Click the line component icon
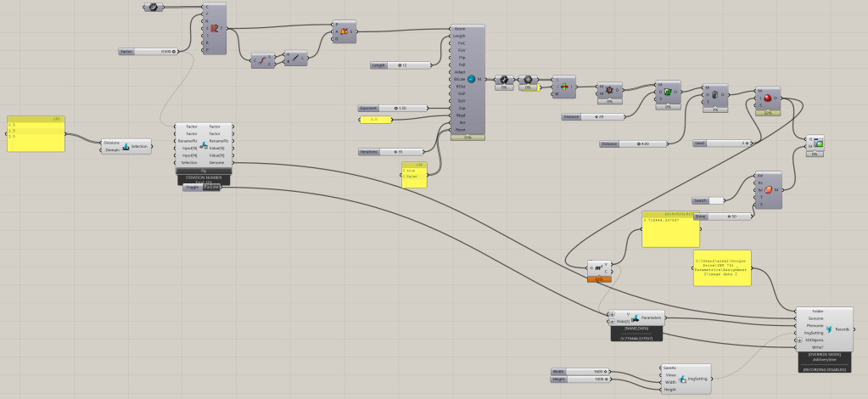This screenshot has height=399, width=868. click(x=298, y=58)
